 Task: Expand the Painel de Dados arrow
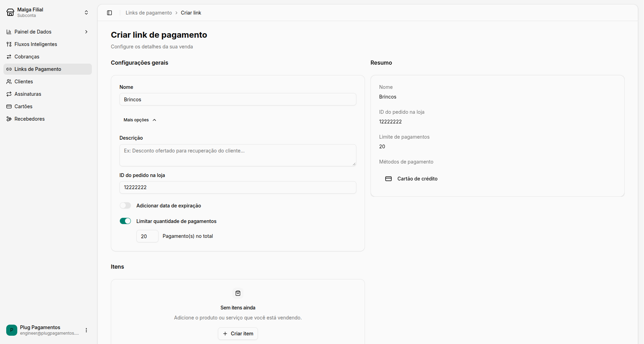(x=86, y=32)
